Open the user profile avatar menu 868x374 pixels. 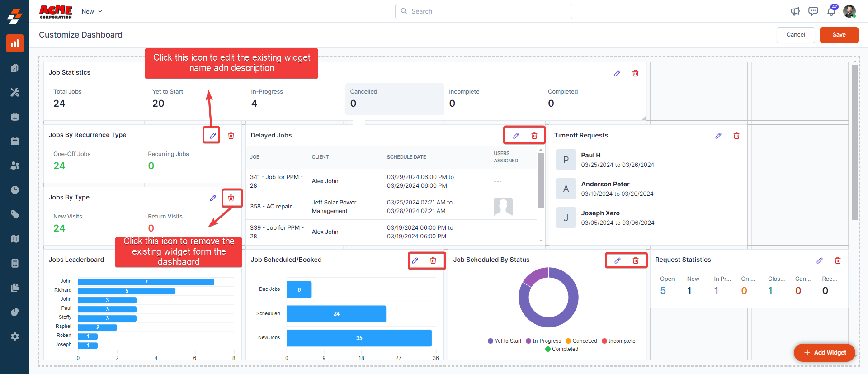(x=849, y=11)
